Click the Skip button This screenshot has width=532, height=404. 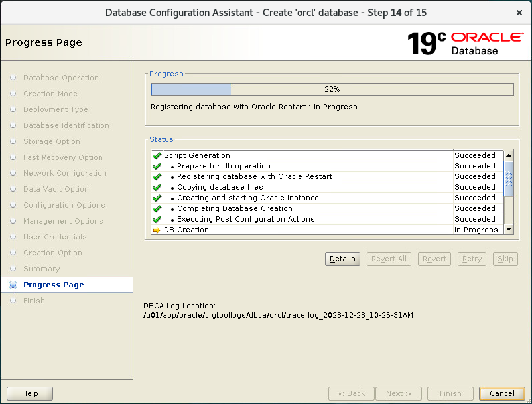click(505, 259)
